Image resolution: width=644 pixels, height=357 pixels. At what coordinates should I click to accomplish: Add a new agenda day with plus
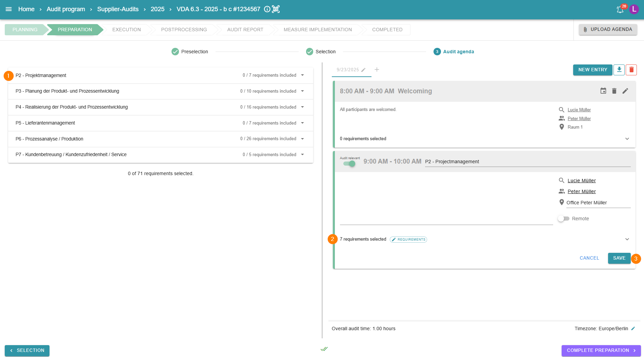click(377, 70)
